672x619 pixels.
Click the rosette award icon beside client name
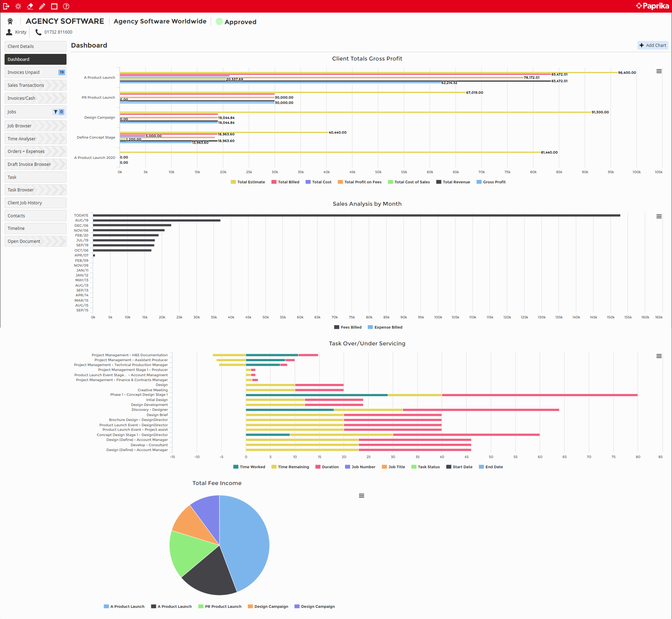10,21
